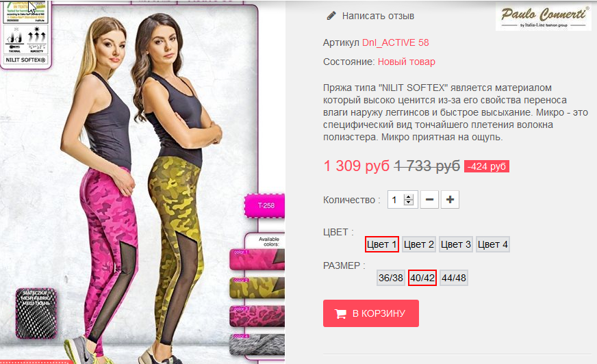
Task: Click the cart icon in В КОРЗИНУ
Action: 340,314
